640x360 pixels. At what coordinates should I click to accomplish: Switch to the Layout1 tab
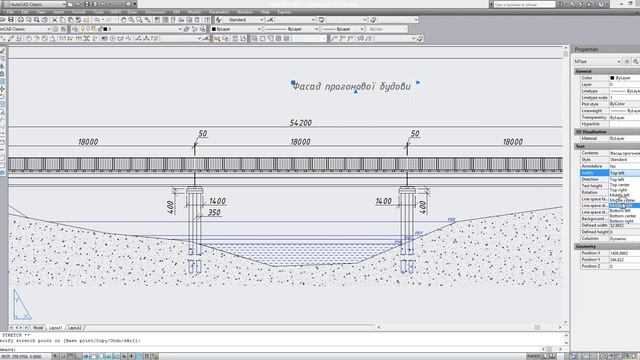coord(55,327)
